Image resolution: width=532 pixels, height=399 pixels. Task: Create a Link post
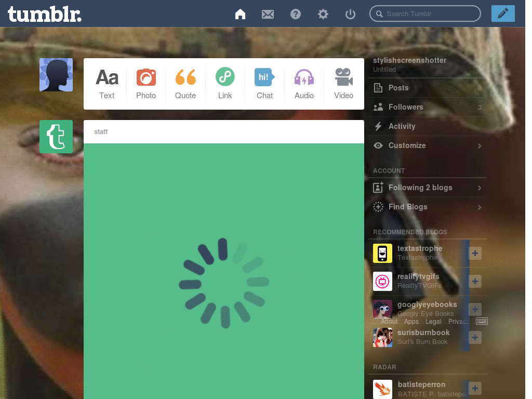[x=225, y=84]
